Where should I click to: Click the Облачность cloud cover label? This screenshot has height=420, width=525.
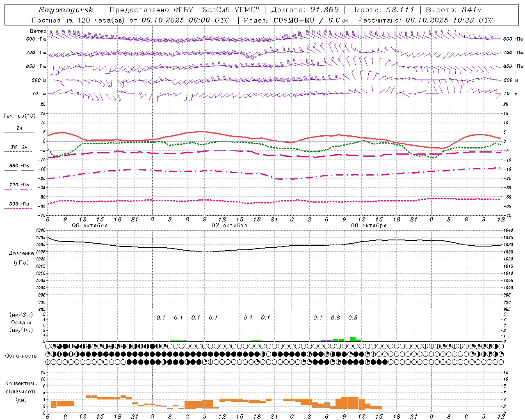[x=21, y=356]
